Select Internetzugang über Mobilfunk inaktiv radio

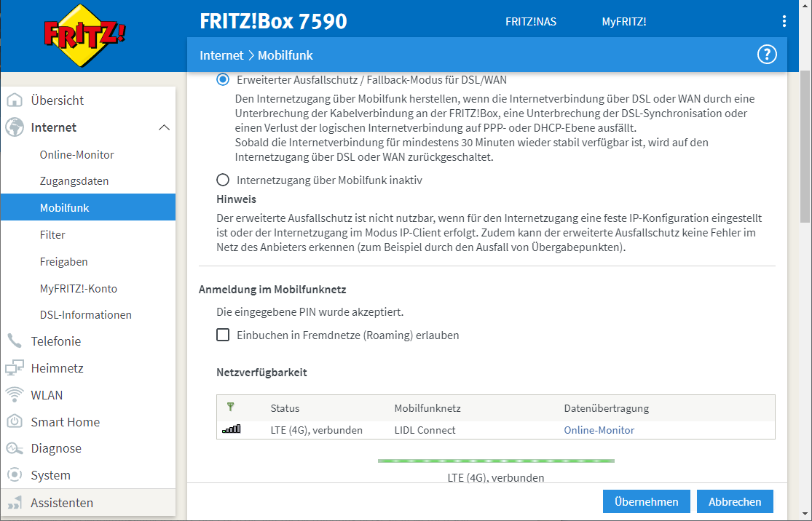pos(223,180)
